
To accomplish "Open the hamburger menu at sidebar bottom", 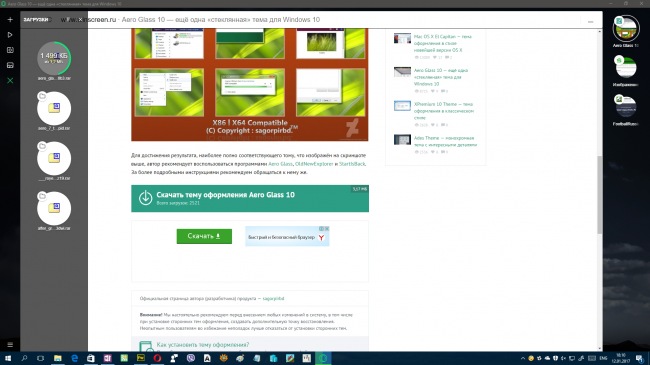I will click(x=10, y=345).
